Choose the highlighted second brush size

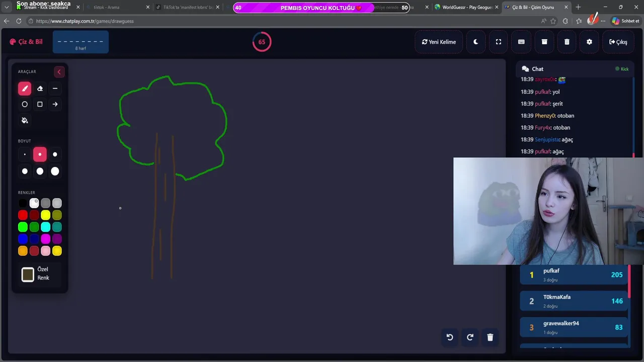(x=40, y=154)
